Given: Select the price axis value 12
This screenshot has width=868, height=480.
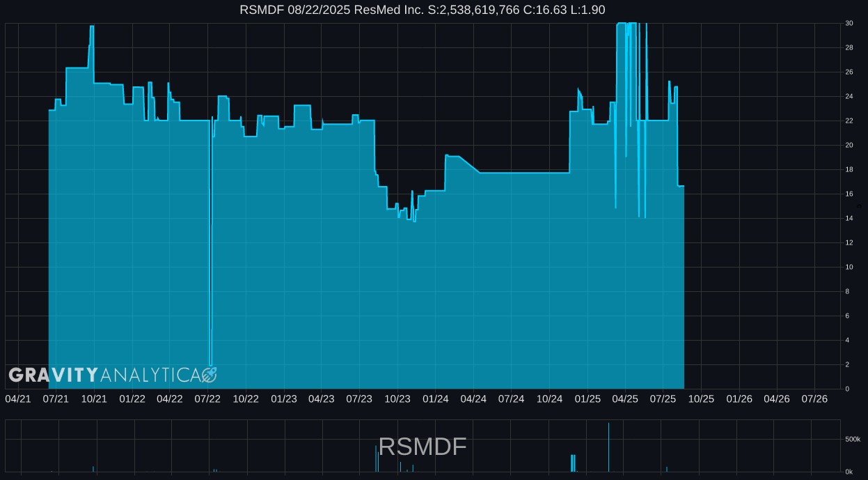Looking at the screenshot, I should (849, 242).
